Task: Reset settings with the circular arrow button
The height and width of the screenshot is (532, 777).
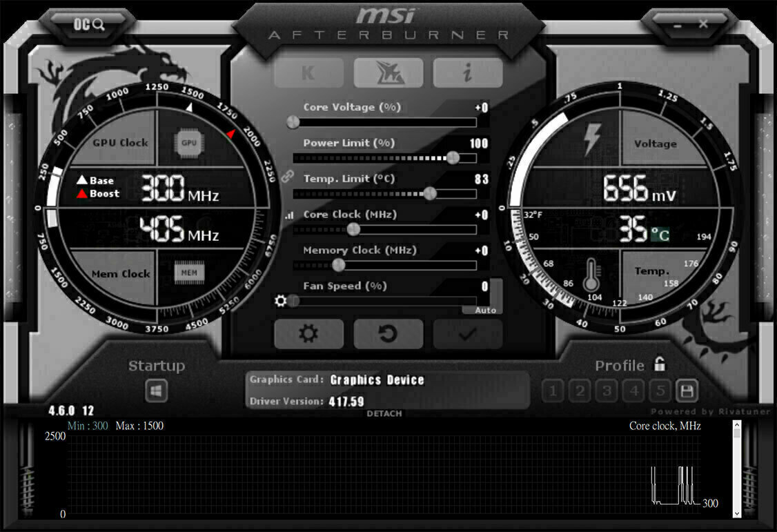Action: click(388, 333)
